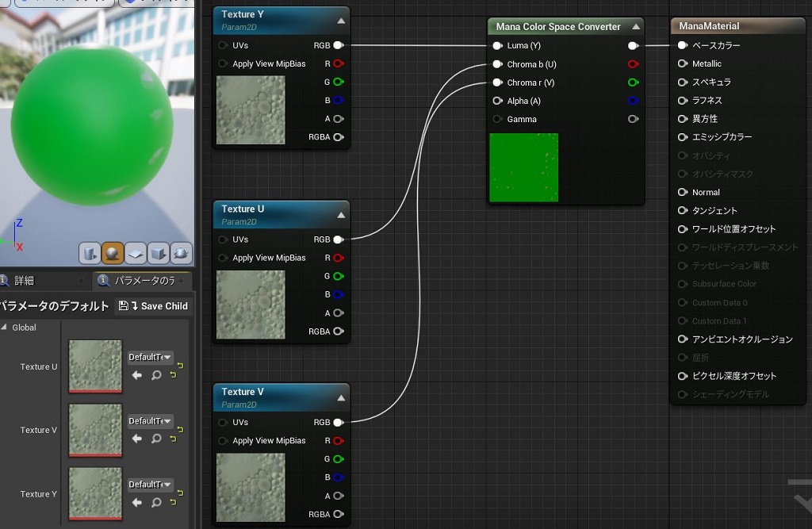This screenshot has height=529, width=812.
Task: Open the asset picker magnifier for Texture V
Action: 155,438
